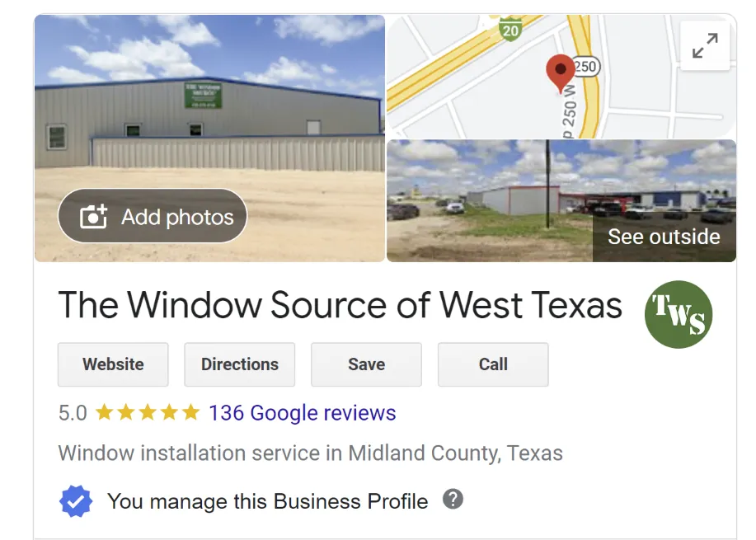756x540 pixels.
Task: Click the TWS green circular logo
Action: [679, 314]
